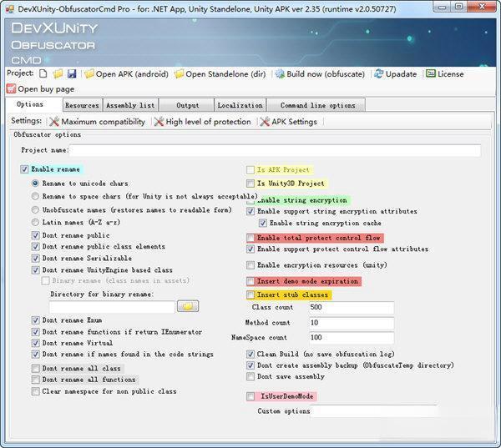The image size is (501, 448).
Task: Apply Maximum compatibility settings
Action: click(x=97, y=122)
